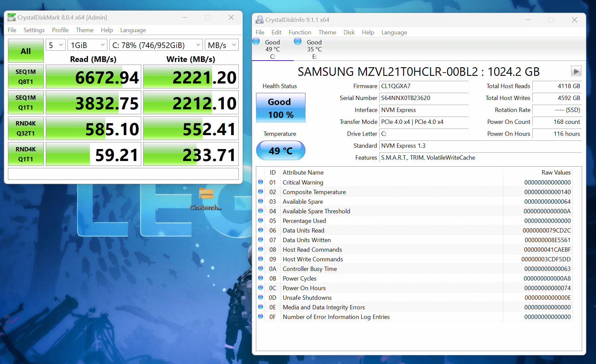
Task: Click the CrystalDiskInfo title bar icon
Action: (259, 20)
